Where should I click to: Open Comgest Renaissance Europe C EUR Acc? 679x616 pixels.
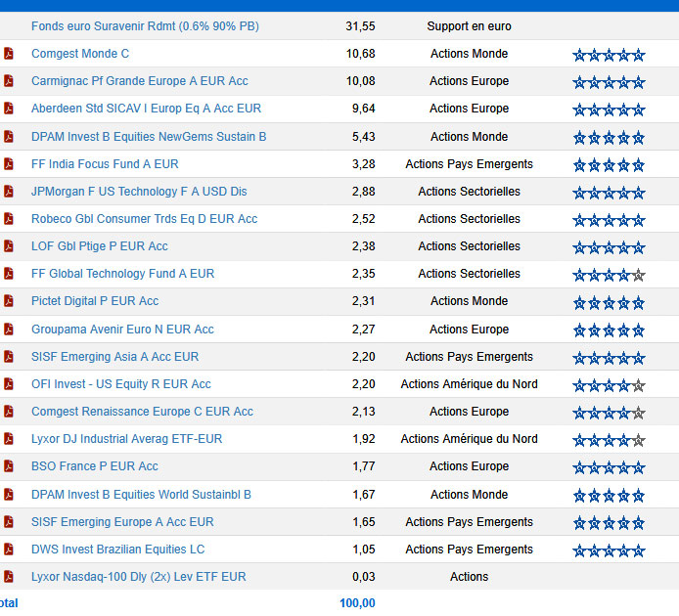(142, 412)
